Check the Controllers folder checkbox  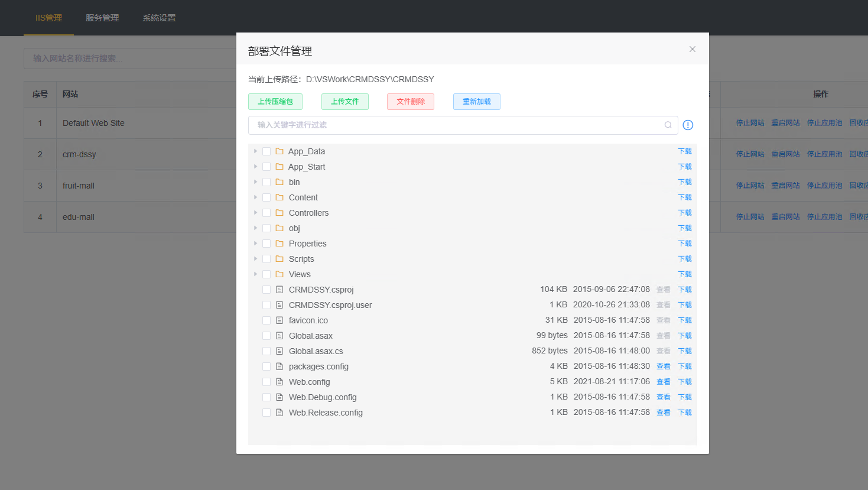266,213
